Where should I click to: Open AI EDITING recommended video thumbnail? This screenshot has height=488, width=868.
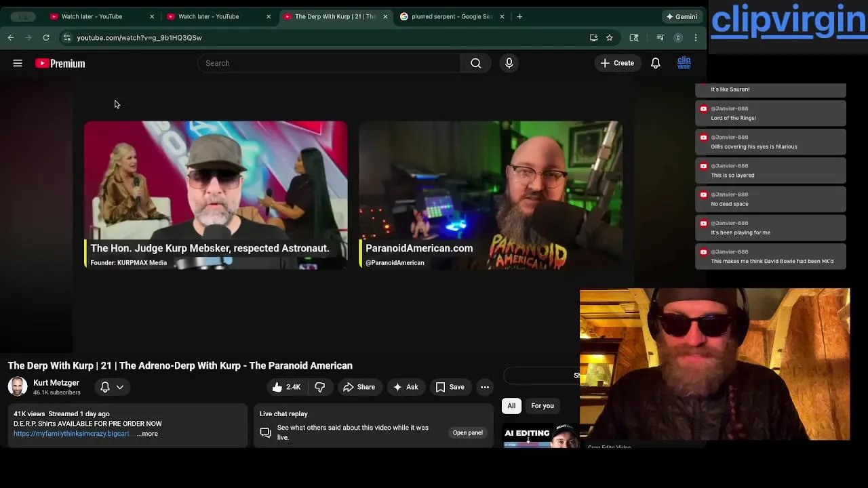click(x=540, y=435)
